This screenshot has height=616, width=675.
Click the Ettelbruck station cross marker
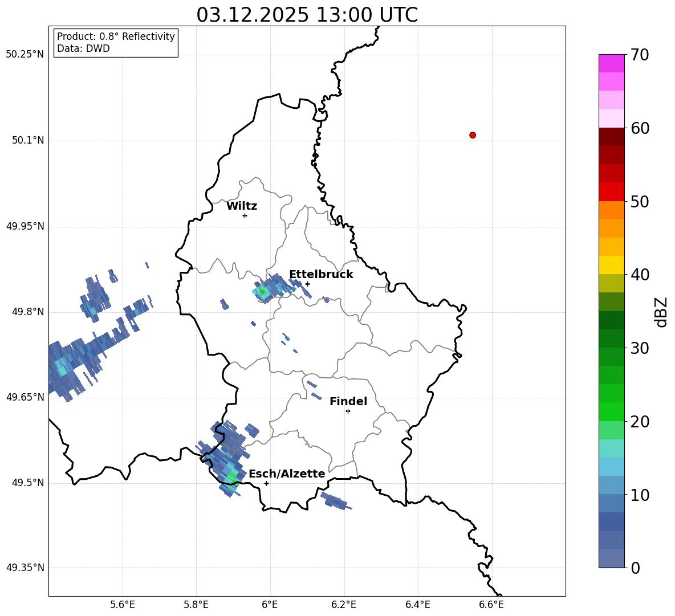[307, 284]
